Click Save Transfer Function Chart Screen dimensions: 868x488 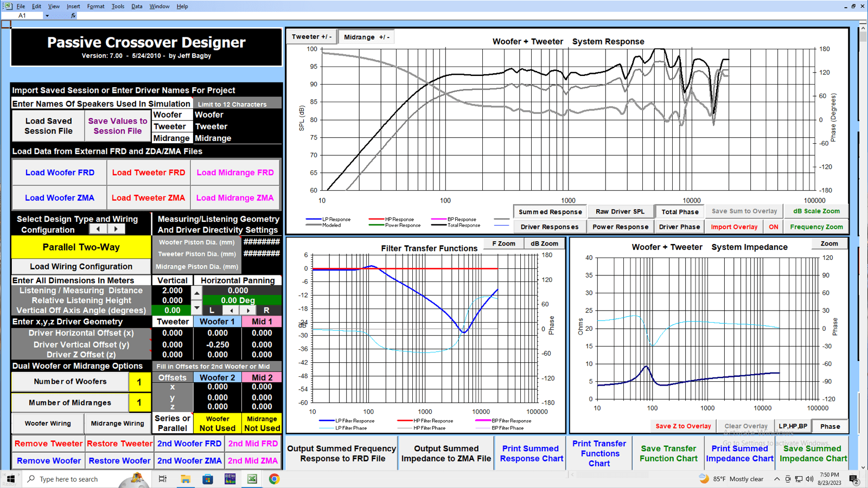click(668, 453)
